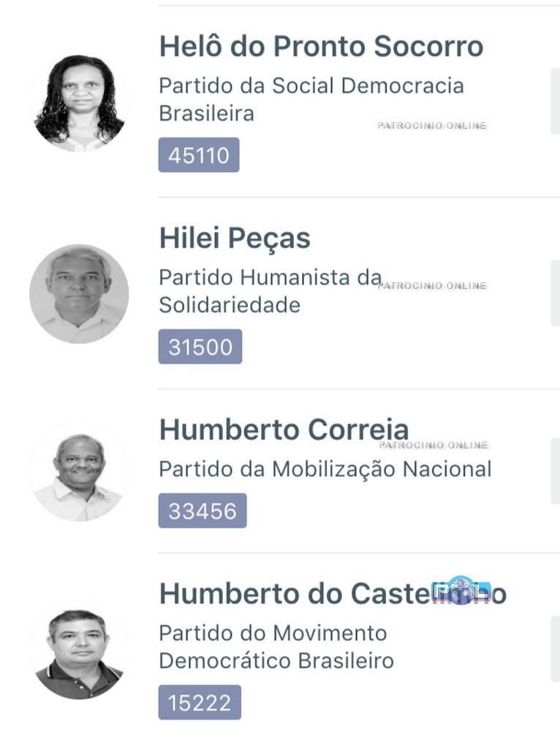Open the Helô do Pronto Socorro name link
Viewport: 560px width, 738px height.
click(x=321, y=47)
